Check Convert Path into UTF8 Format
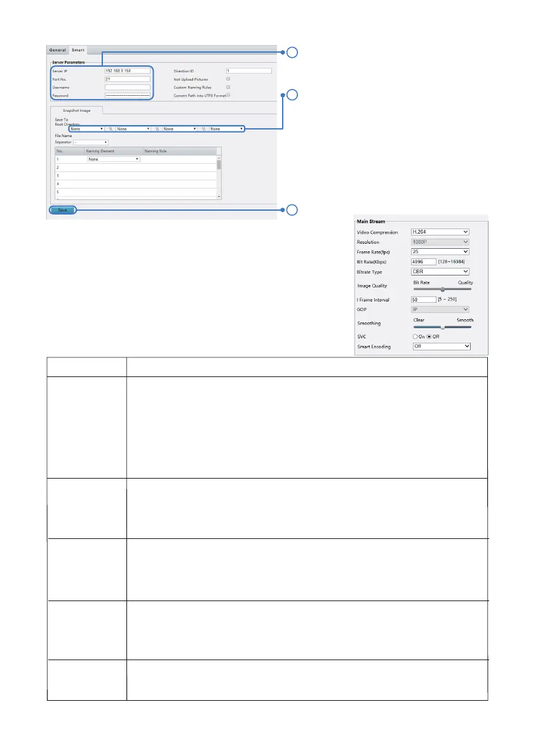 [228, 95]
